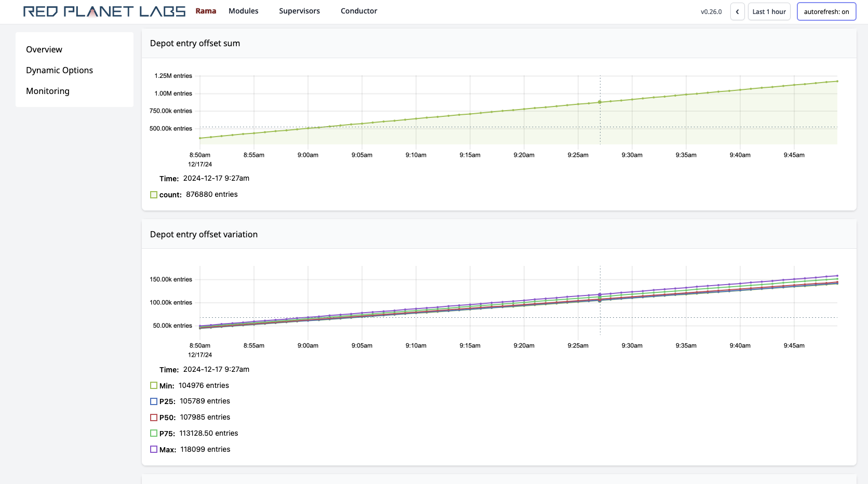
Task: Select Dynamic Options in the sidebar
Action: tap(59, 70)
